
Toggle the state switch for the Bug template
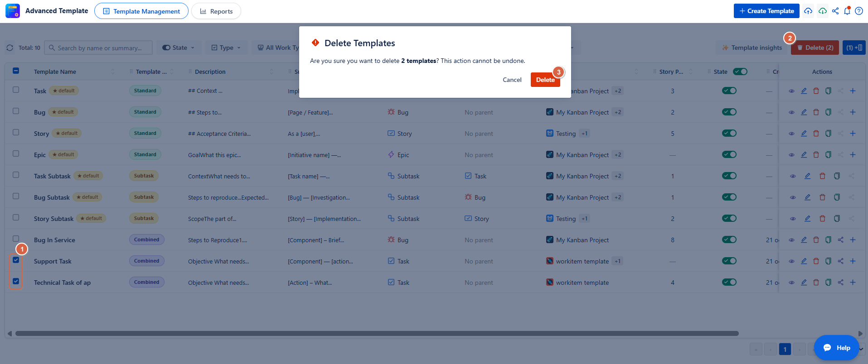(x=729, y=112)
